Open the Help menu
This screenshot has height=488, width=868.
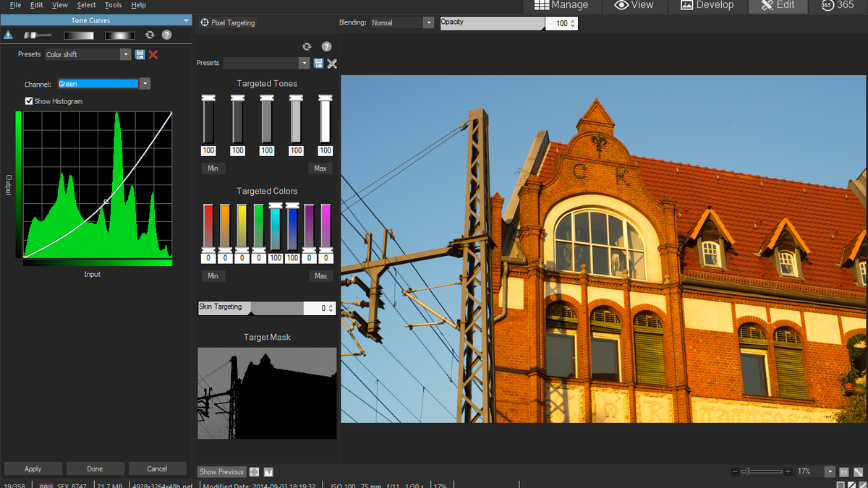coord(138,5)
